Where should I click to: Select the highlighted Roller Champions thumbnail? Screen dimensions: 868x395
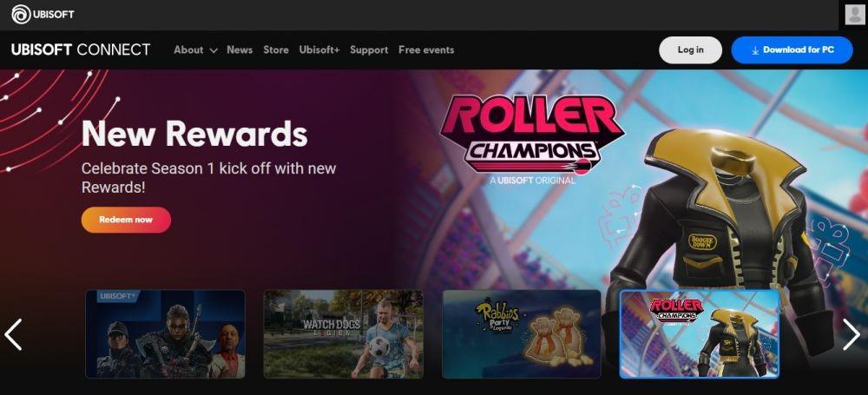(x=700, y=334)
